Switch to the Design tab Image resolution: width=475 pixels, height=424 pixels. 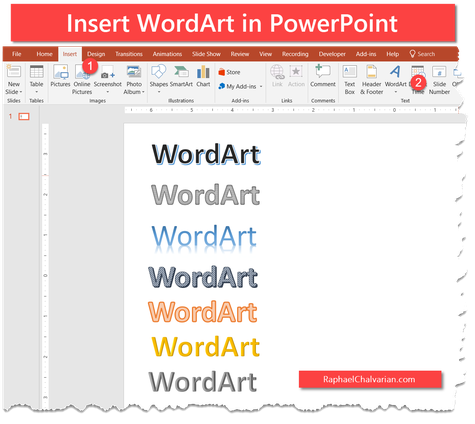tap(96, 54)
